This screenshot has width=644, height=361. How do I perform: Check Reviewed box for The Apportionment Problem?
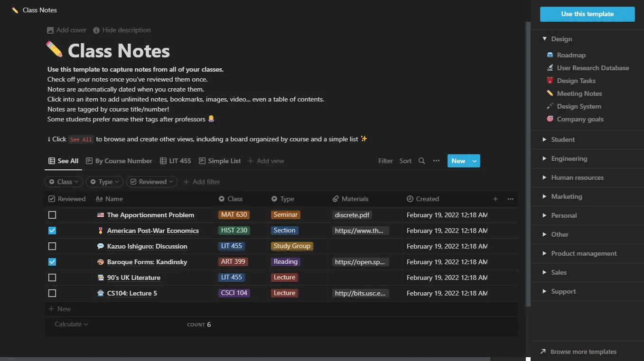click(52, 215)
